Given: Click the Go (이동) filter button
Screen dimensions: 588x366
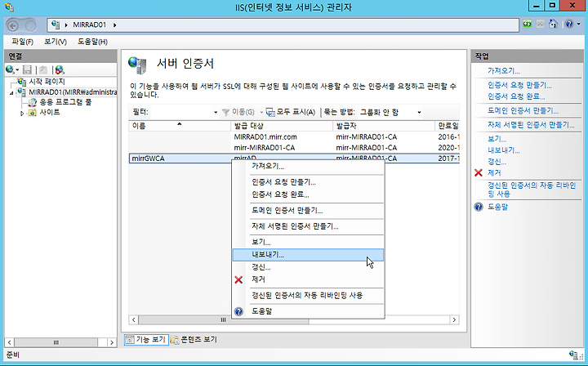Looking at the screenshot, I should click(x=238, y=112).
